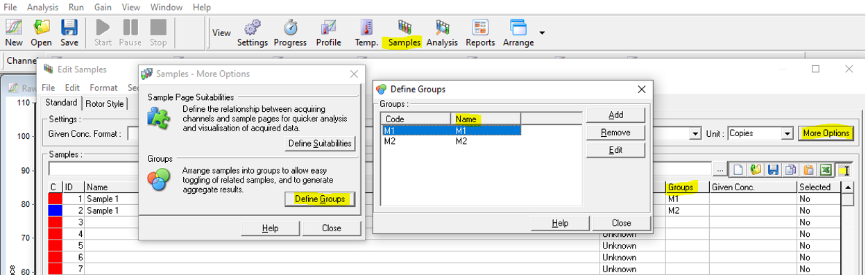The image size is (868, 275).
Task: Click the Groups column header in samples table
Action: tap(687, 187)
